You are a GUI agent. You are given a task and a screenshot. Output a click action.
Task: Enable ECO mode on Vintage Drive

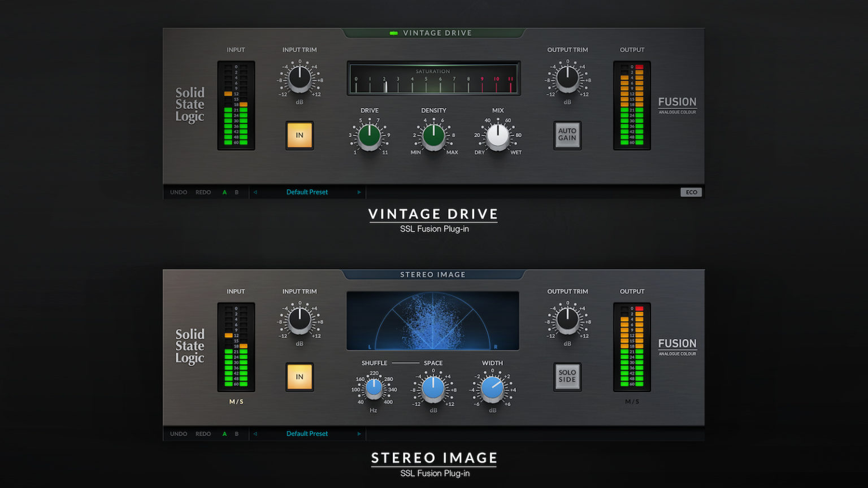pyautogui.click(x=691, y=192)
